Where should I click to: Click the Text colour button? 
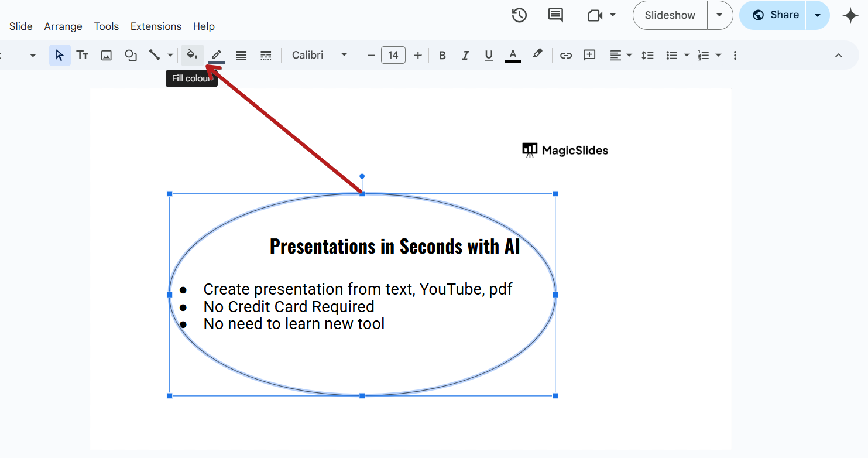pos(512,55)
